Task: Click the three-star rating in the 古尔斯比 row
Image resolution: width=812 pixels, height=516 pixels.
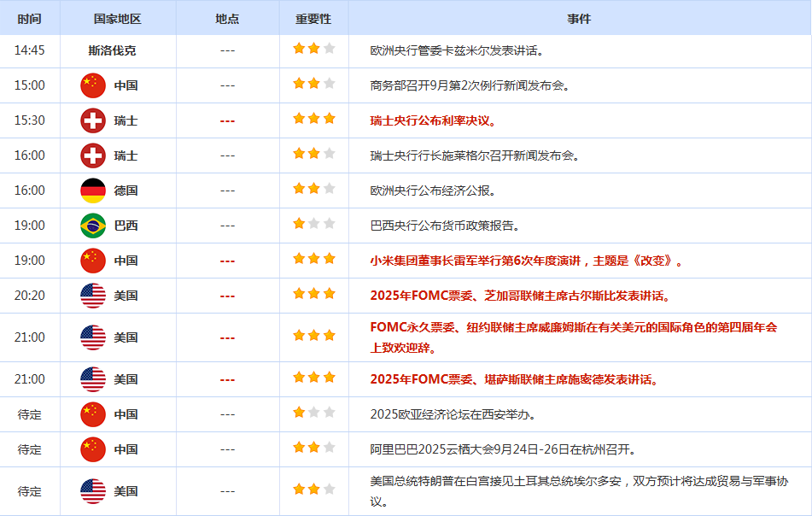Action: pos(314,294)
